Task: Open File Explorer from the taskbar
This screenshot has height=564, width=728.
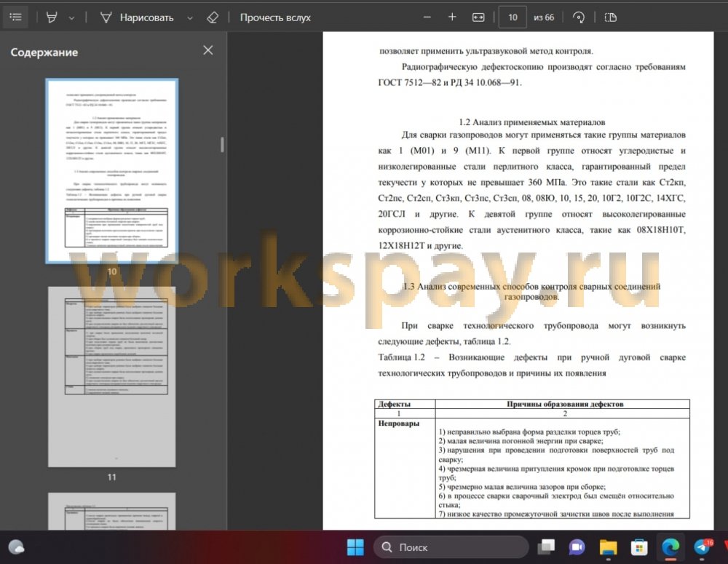Action: pos(608,547)
